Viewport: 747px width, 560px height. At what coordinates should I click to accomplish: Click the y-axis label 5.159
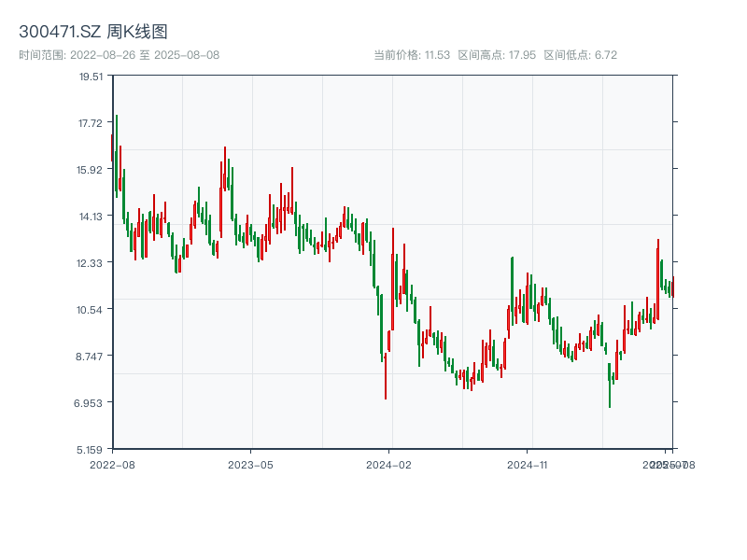coord(90,450)
